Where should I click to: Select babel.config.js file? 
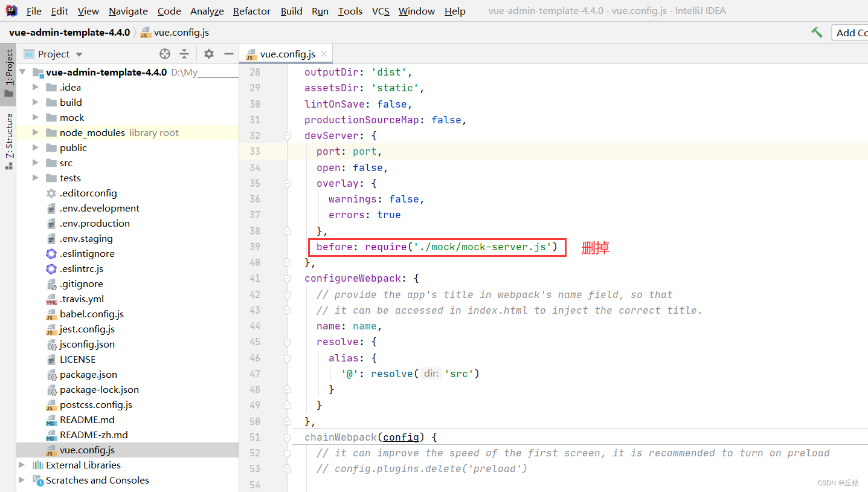[91, 314]
